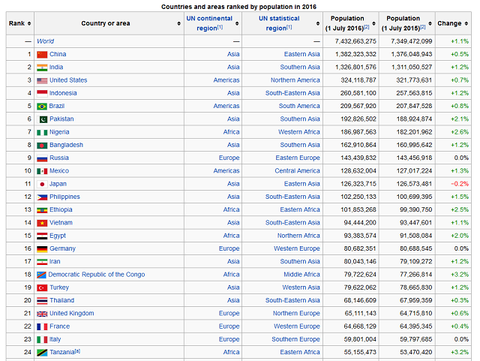The width and height of the screenshot is (480, 361).
Task: Click the Brazil flag icon
Action: [42, 106]
